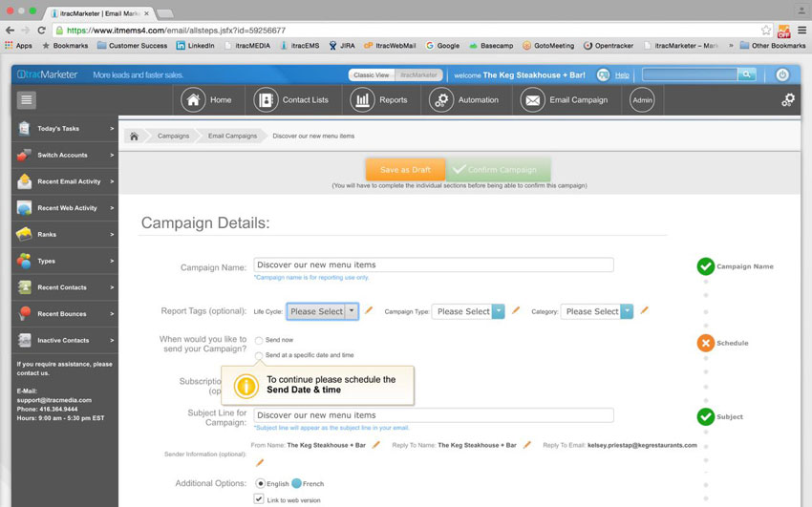Click the Save as Draft button
This screenshot has height=507, width=812.
tap(405, 170)
